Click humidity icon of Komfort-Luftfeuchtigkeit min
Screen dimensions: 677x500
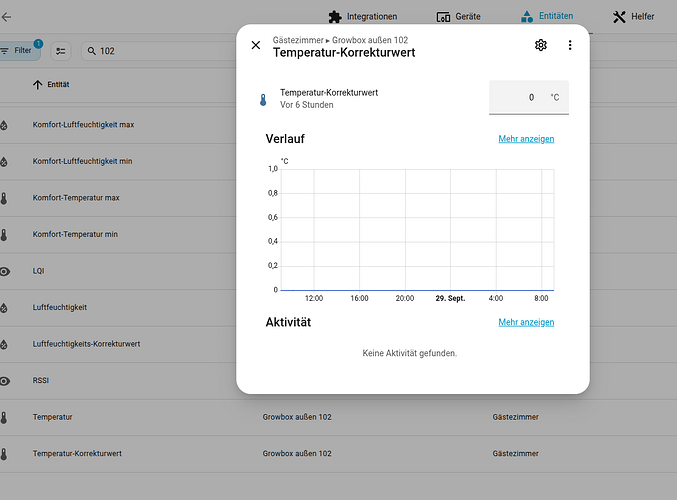pyautogui.click(x=4, y=161)
